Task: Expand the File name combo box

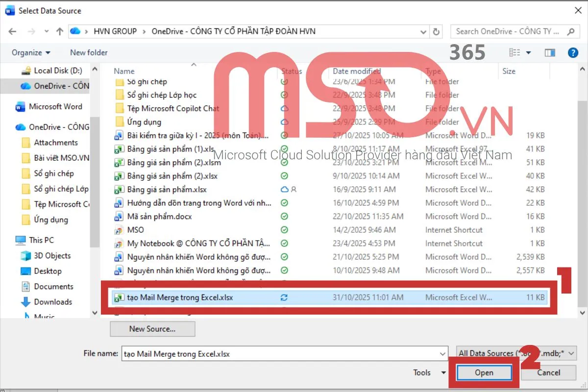Action: click(x=443, y=353)
